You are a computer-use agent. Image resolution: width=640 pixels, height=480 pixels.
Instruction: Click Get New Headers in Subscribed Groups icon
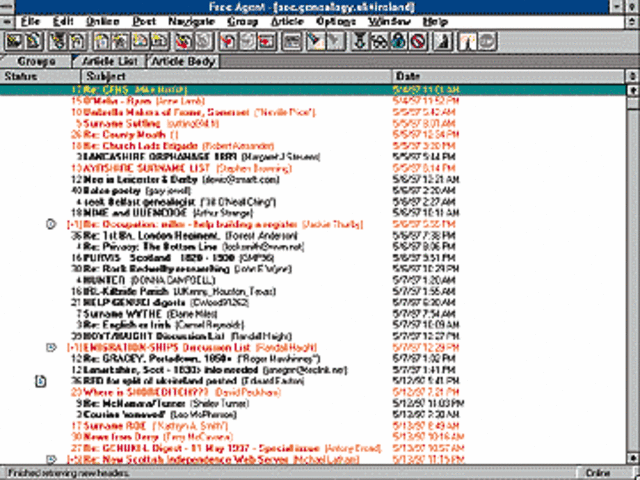13,42
